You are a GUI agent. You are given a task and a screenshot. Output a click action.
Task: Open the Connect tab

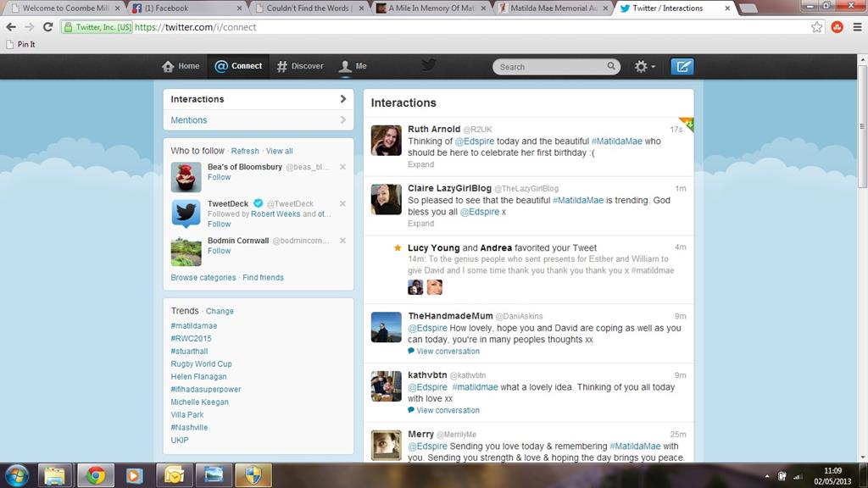point(238,66)
